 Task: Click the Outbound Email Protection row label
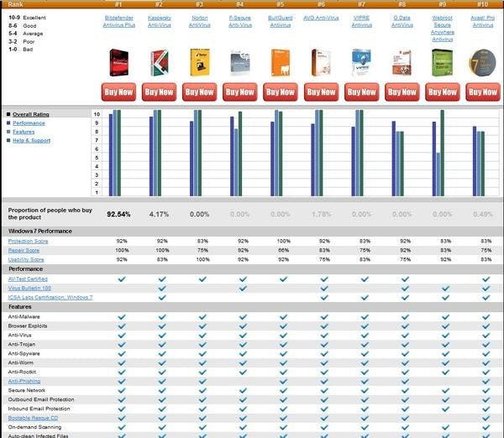(41, 399)
